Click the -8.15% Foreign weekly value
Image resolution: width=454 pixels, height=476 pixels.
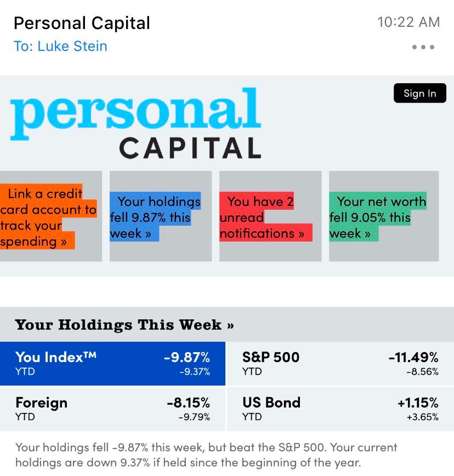[x=188, y=403]
